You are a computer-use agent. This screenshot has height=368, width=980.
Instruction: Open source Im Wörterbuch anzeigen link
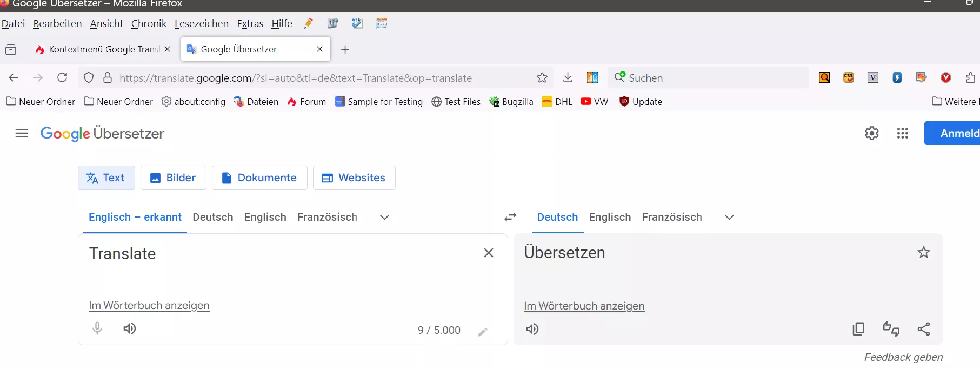tap(149, 305)
